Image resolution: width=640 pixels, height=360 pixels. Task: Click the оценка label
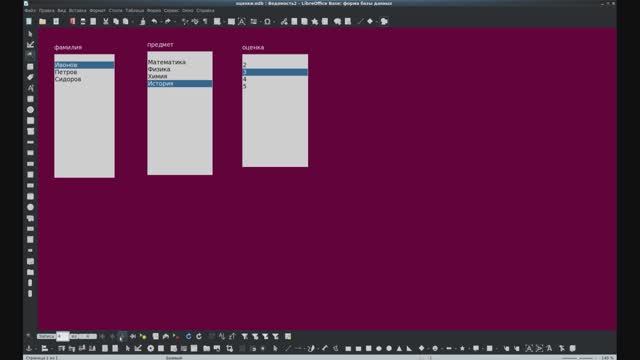point(253,47)
